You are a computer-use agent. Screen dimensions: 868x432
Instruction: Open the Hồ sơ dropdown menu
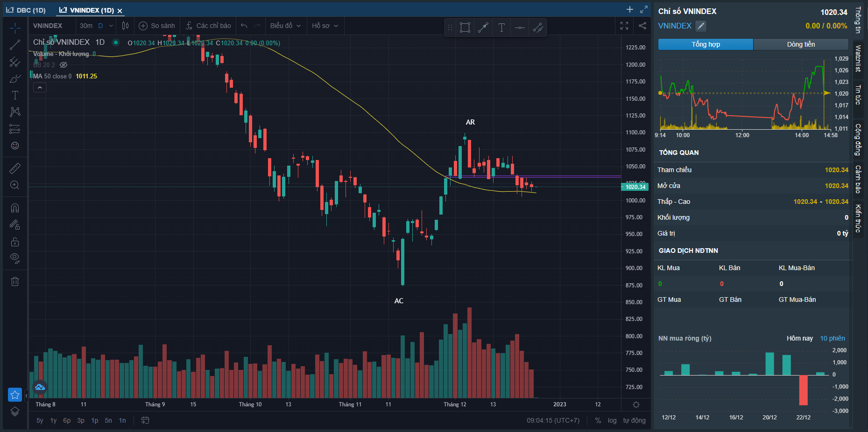point(325,26)
